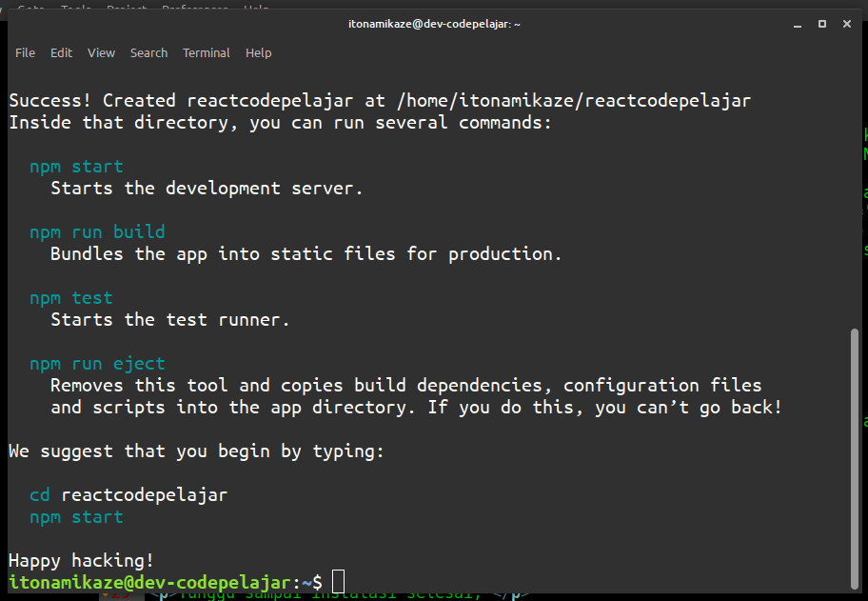Maximize the terminal window
The width and height of the screenshot is (868, 601).
pyautogui.click(x=822, y=24)
